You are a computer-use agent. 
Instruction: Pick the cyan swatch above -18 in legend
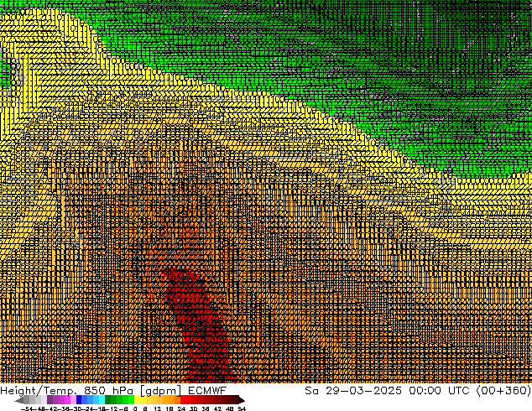pos(102,399)
